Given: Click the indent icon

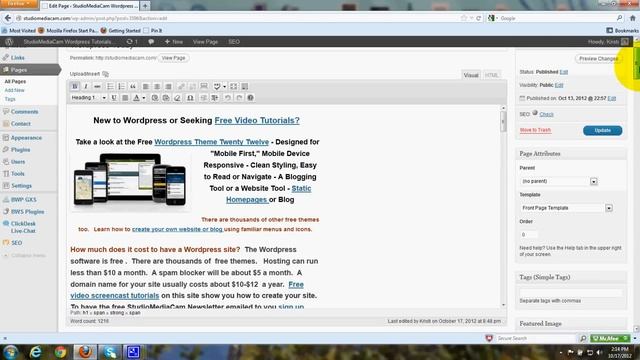Looking at the screenshot, I should click(x=215, y=98).
